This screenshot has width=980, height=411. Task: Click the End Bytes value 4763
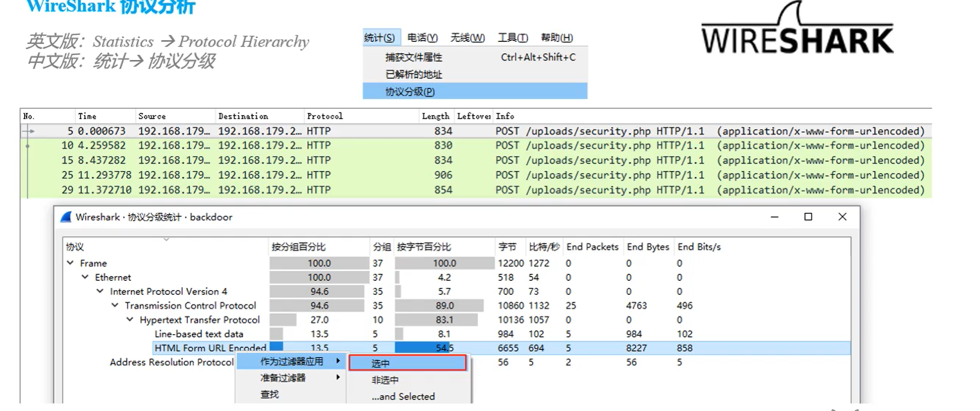pyautogui.click(x=636, y=305)
